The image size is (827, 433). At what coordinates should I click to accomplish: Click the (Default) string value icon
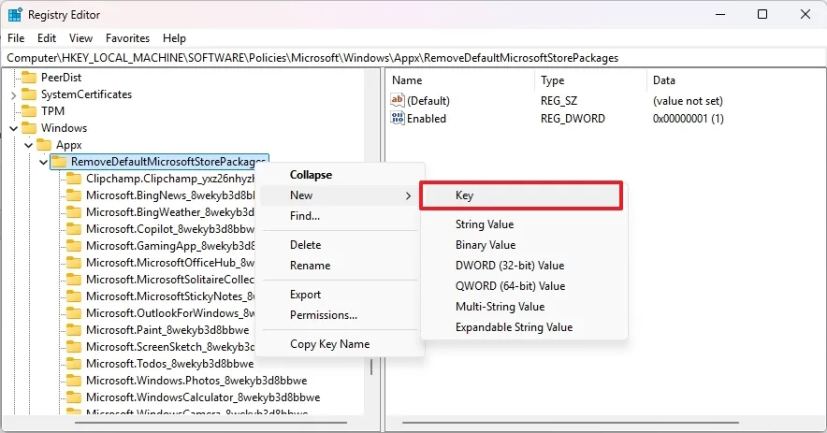coord(398,101)
